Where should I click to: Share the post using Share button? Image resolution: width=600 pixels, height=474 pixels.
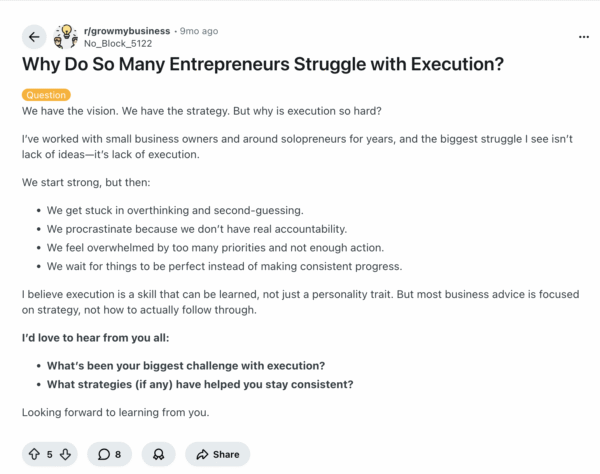tap(217, 454)
